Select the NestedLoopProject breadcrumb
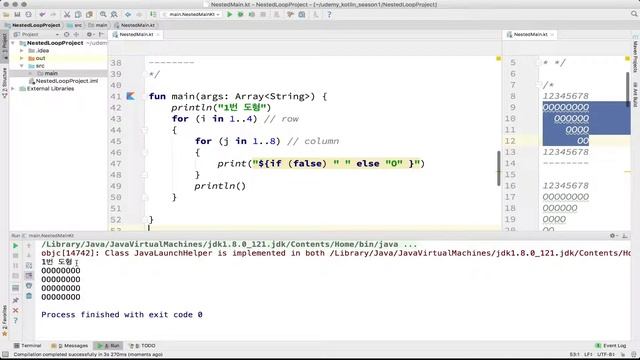 point(32,25)
